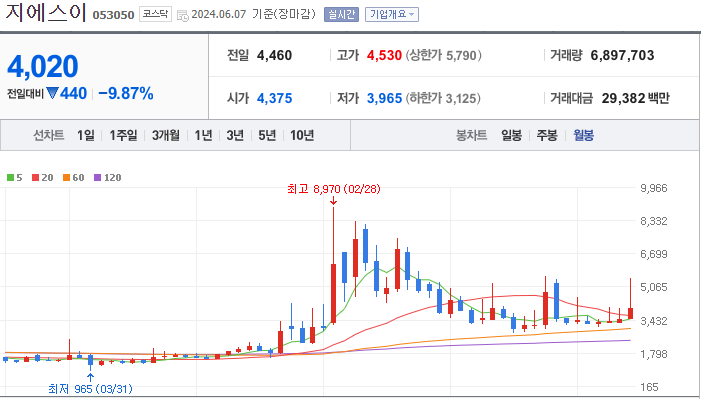The height and width of the screenshot is (399, 701).
Task: Click the 거래대금 value 29,382
Action: click(x=623, y=98)
